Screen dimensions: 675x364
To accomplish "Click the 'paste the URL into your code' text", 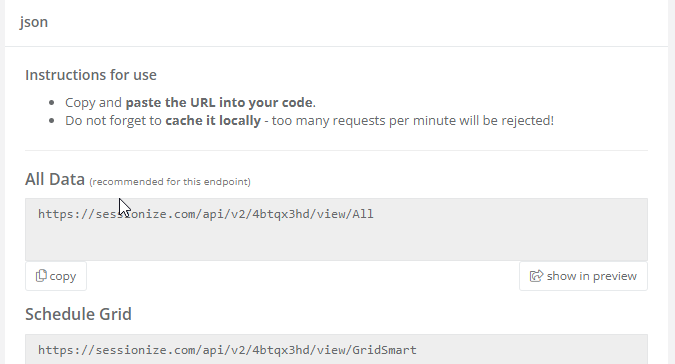I will tap(219, 102).
